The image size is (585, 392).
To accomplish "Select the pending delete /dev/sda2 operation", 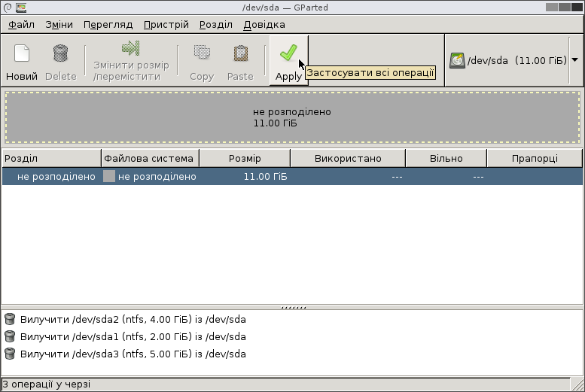I will 133,319.
